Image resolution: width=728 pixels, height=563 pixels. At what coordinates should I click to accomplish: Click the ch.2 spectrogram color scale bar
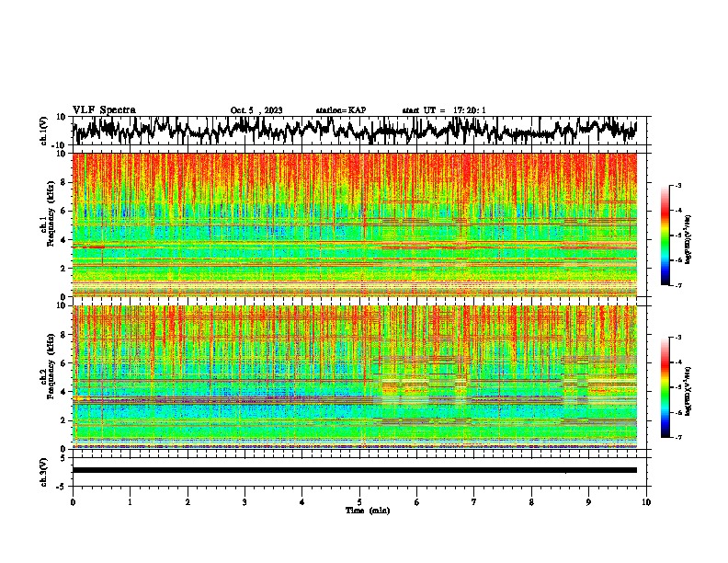point(665,387)
